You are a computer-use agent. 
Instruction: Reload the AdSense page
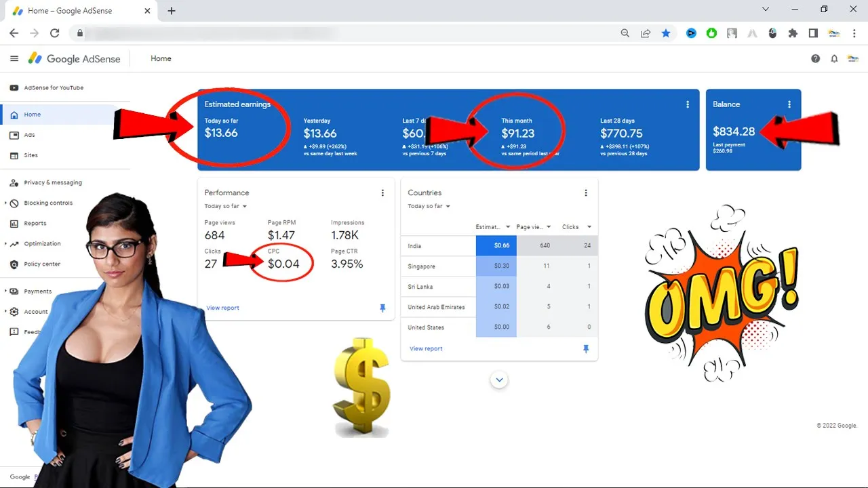pyautogui.click(x=55, y=33)
